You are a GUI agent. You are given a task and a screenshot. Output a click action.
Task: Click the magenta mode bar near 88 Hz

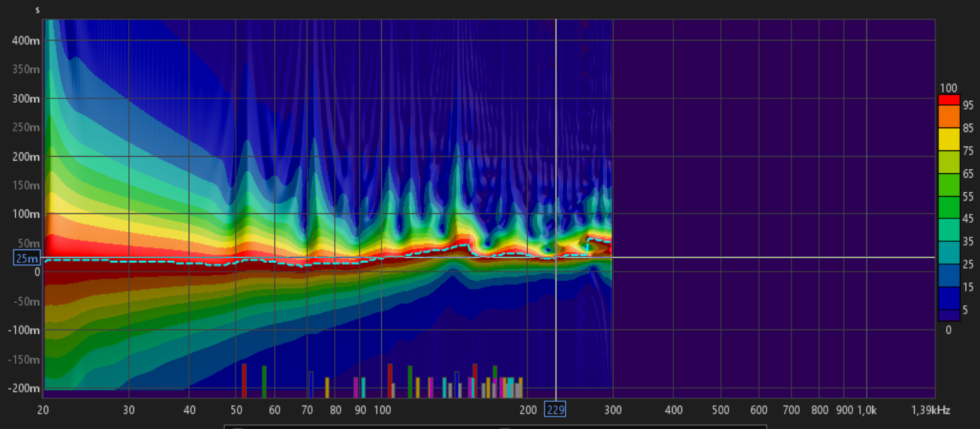[x=356, y=387]
